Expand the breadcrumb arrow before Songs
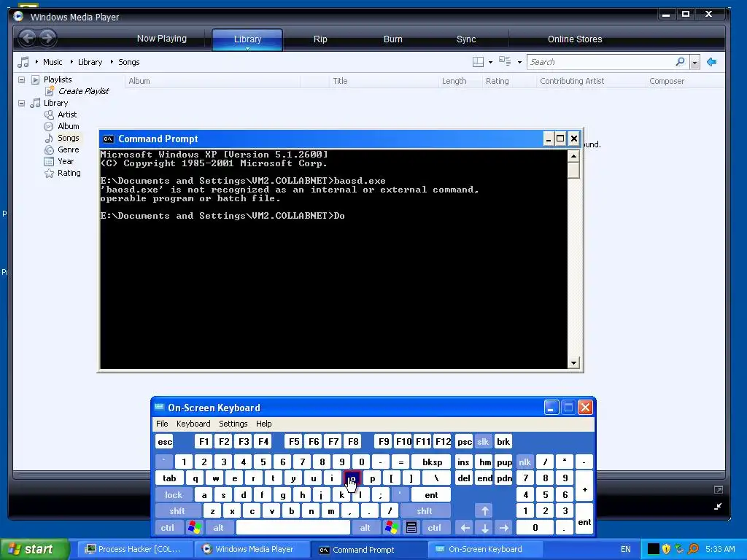The height and width of the screenshot is (560, 747). (x=112, y=62)
